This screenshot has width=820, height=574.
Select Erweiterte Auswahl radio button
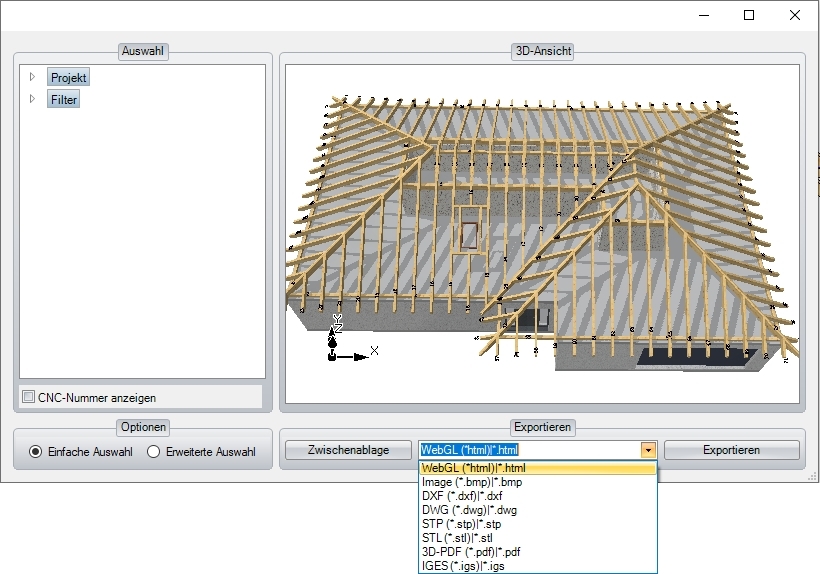point(154,451)
